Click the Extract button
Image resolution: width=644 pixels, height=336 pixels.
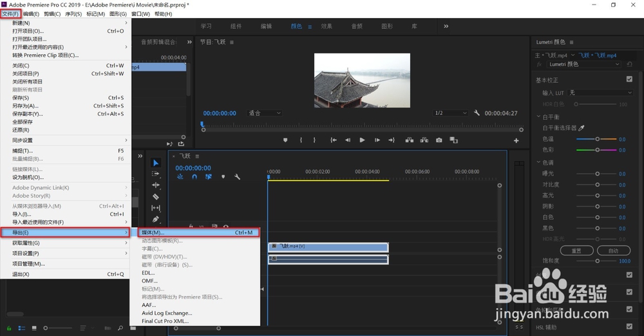424,140
